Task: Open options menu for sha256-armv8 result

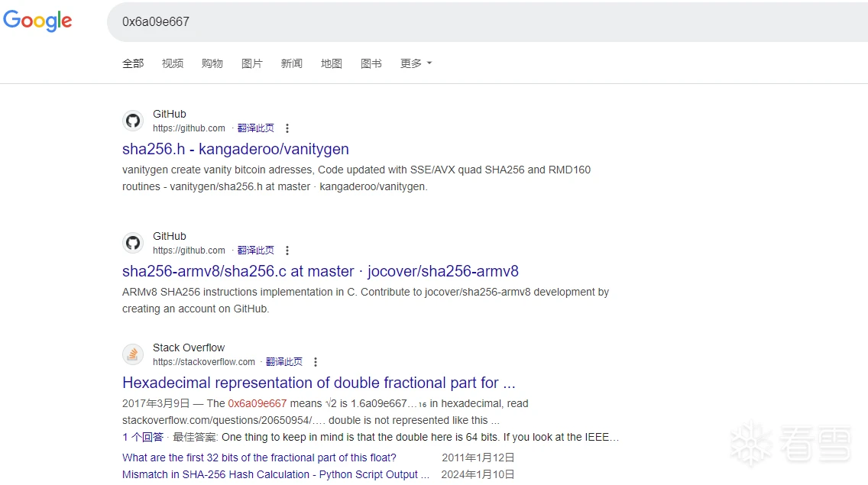Action: (287, 251)
